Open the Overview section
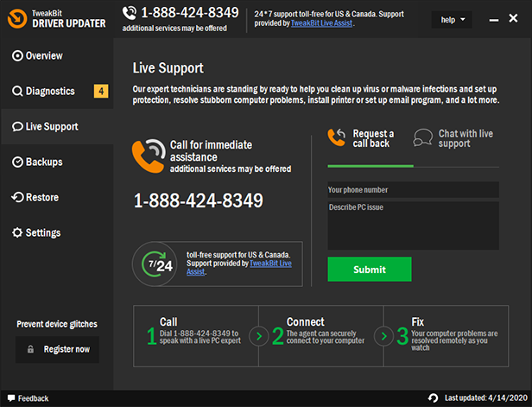Viewport: 532px width, 407px height. coord(57,55)
